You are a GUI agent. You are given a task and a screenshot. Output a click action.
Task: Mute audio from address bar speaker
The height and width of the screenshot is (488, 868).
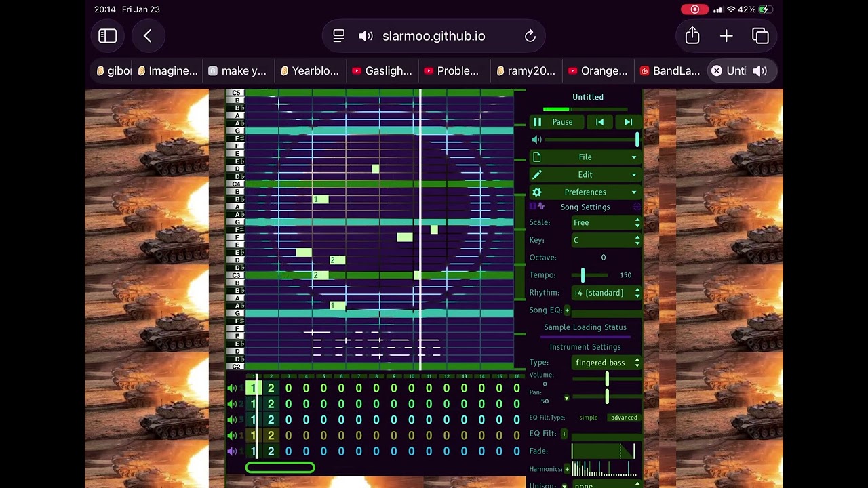pos(366,36)
